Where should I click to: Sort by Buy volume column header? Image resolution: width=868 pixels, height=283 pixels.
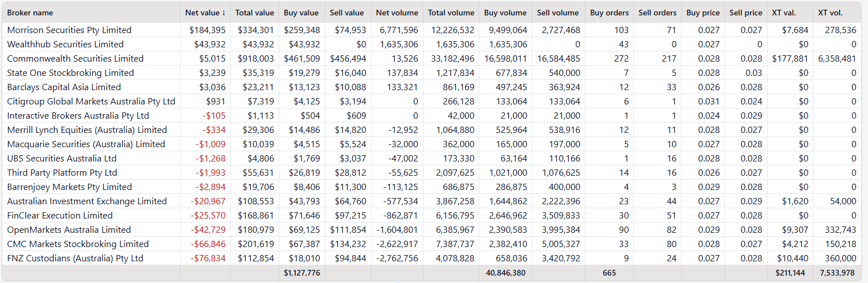pos(506,13)
